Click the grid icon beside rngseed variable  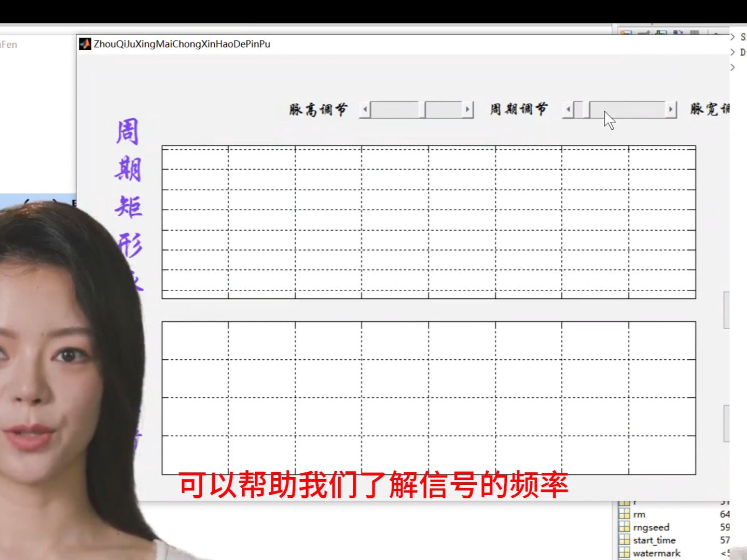click(625, 527)
